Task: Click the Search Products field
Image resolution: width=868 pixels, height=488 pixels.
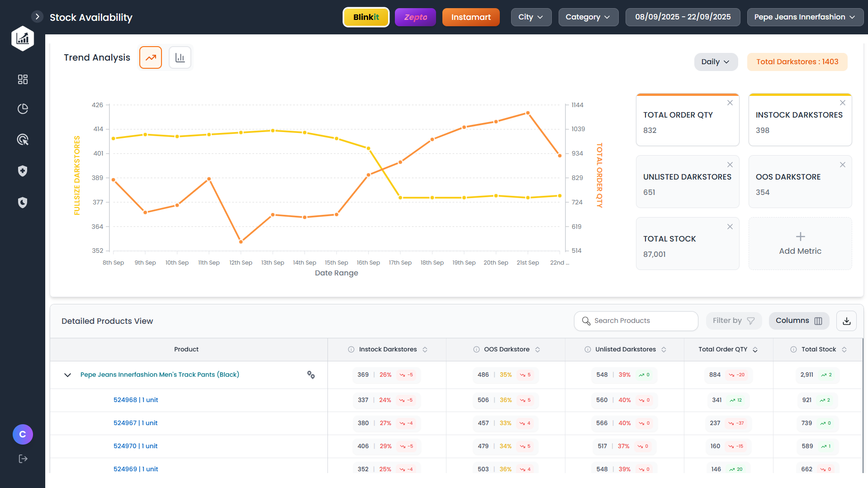Action: point(636,321)
